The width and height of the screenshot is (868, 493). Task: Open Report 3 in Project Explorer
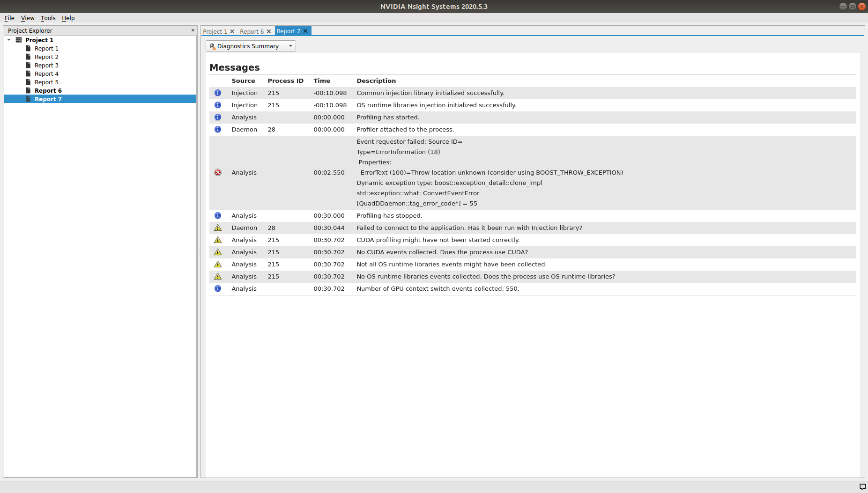[46, 66]
